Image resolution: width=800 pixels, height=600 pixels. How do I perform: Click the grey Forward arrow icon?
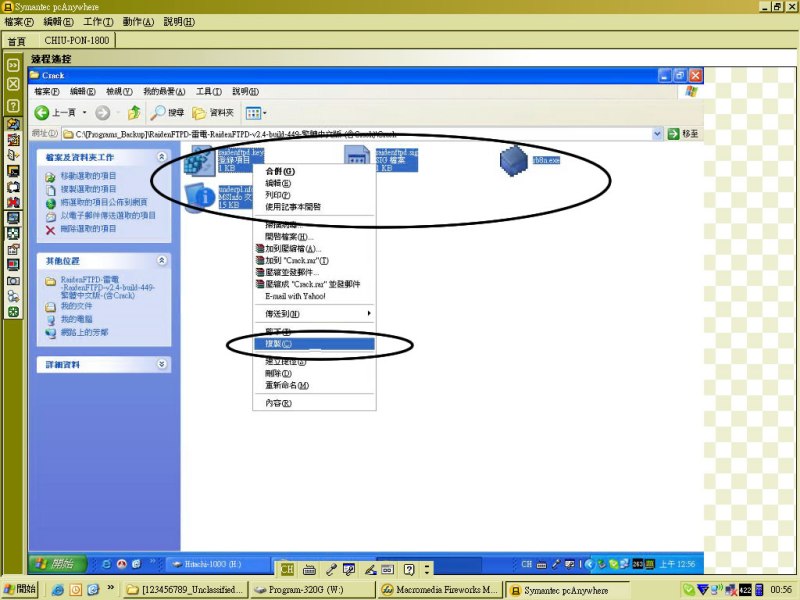coord(103,112)
